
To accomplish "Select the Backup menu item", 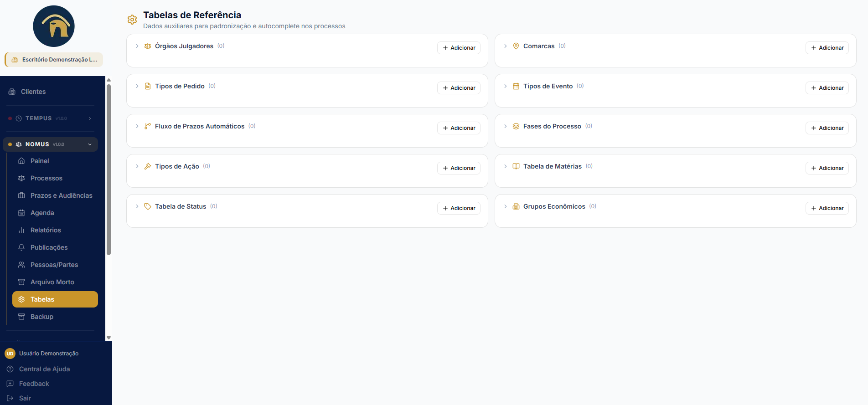I will (55, 317).
